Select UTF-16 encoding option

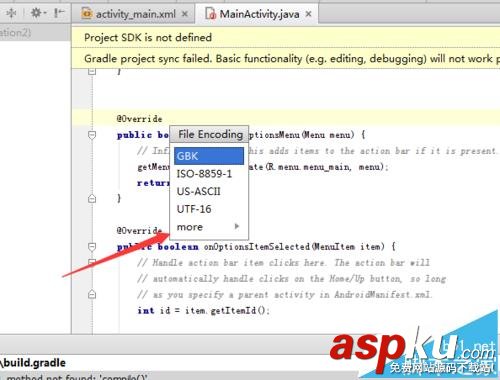coord(209,209)
